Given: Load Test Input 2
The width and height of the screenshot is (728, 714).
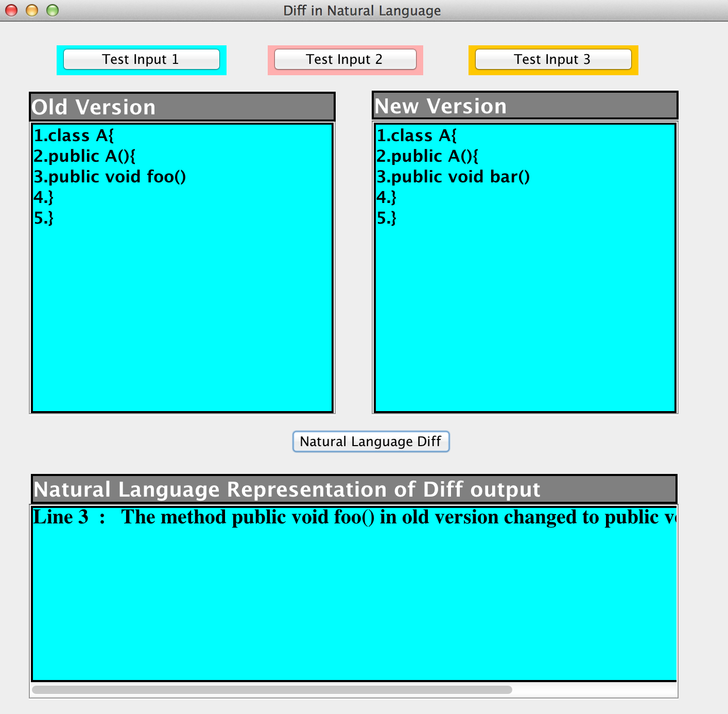Looking at the screenshot, I should point(345,59).
